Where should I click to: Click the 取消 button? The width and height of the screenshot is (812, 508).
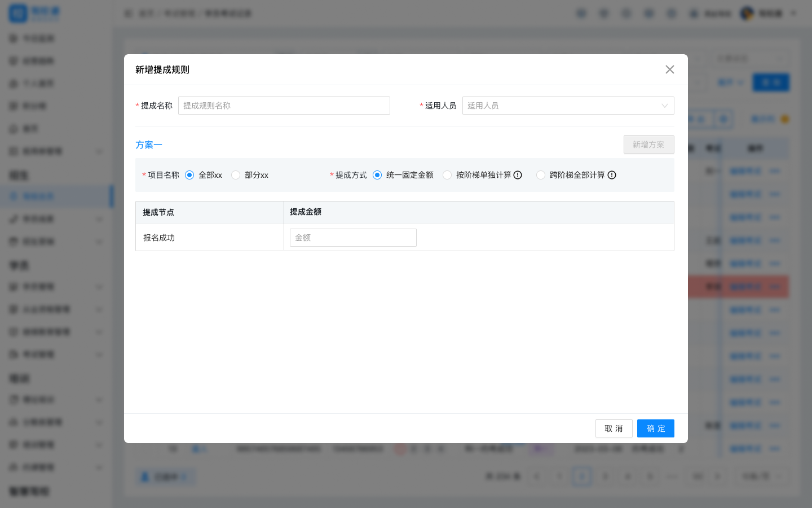tap(614, 428)
